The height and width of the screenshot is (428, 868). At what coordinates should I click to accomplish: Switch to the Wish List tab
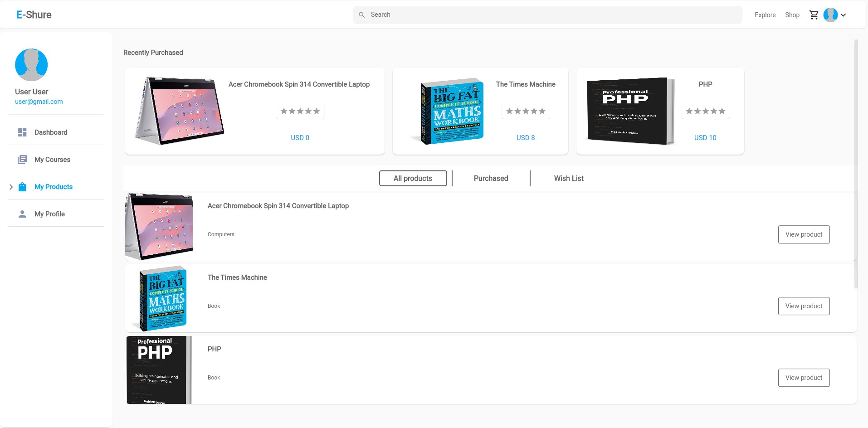[x=569, y=178]
